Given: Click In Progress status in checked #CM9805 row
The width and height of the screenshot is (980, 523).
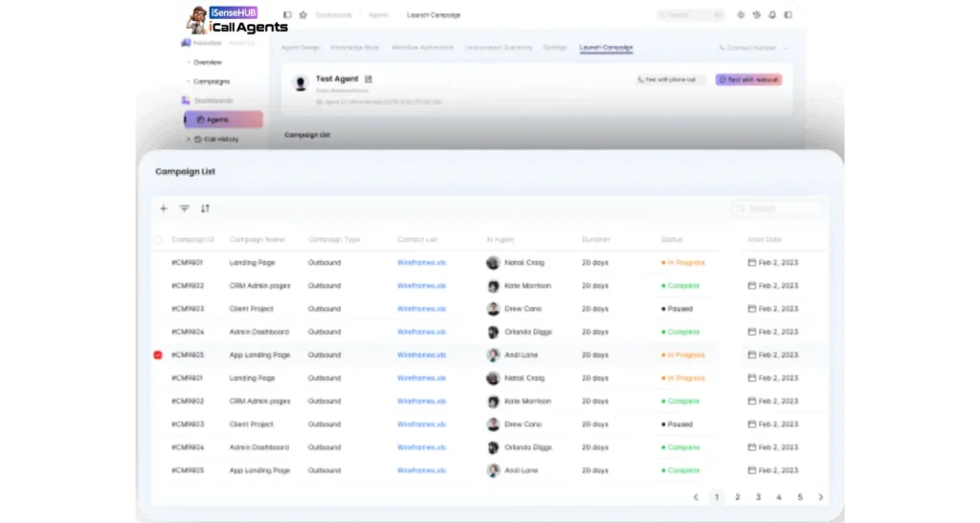Looking at the screenshot, I should point(683,355).
